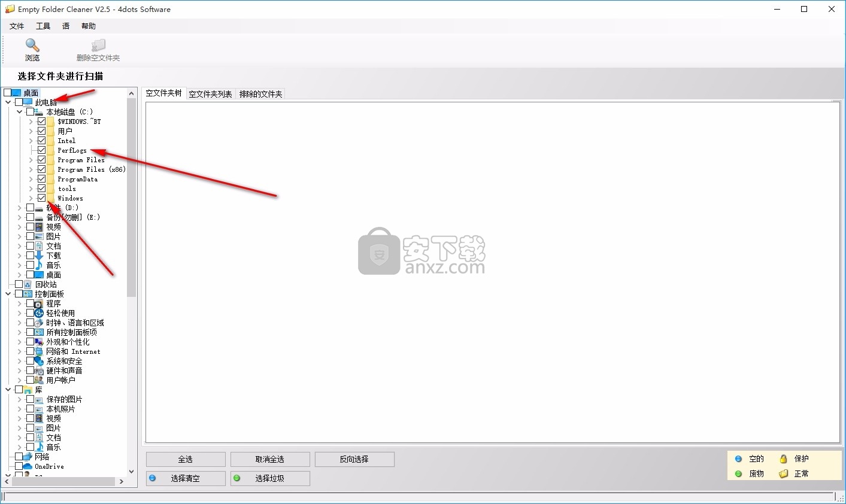The image size is (846, 504).
Task: Click the Program Files folder icon
Action: [50, 160]
